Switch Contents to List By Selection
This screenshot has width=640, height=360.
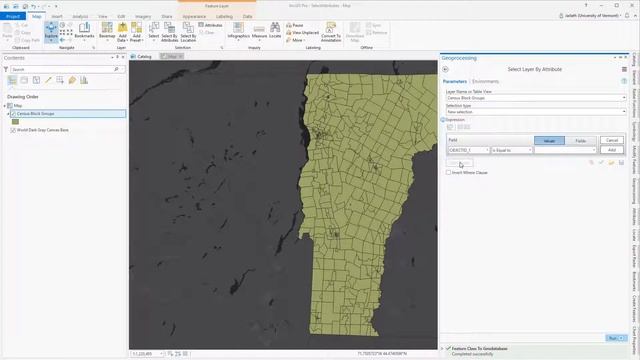pyautogui.click(x=36, y=80)
